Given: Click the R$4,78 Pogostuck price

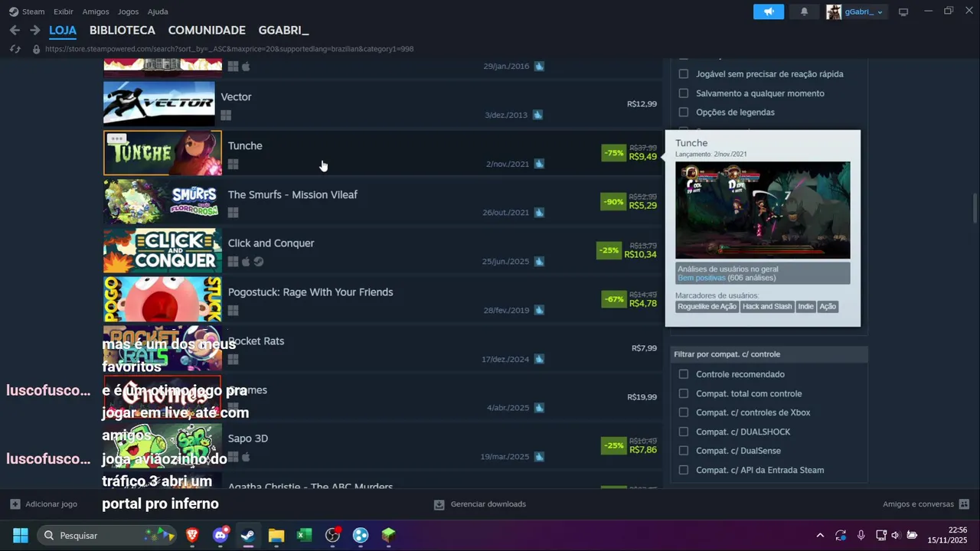Looking at the screenshot, I should pyautogui.click(x=642, y=303).
